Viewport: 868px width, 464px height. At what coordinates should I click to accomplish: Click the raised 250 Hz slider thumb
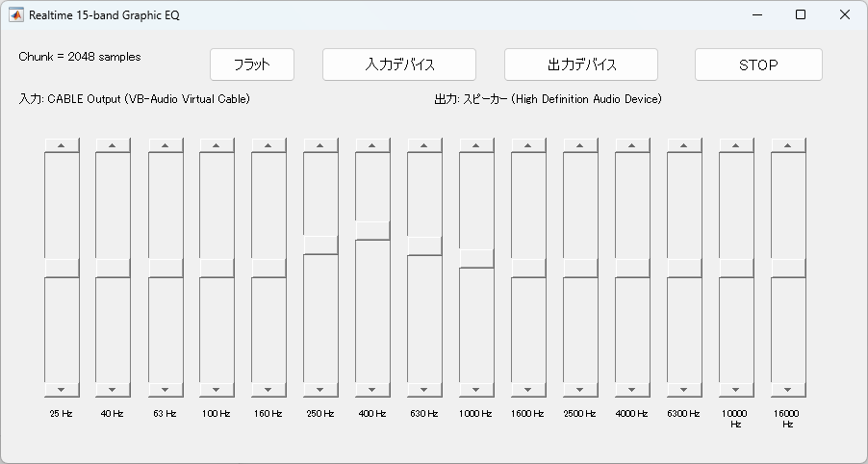pyautogui.click(x=320, y=245)
